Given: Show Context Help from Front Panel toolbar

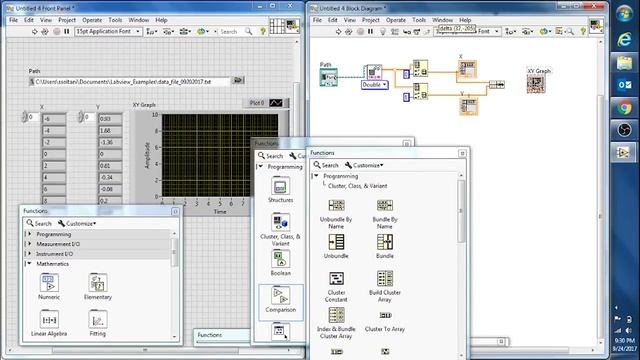Looking at the screenshot, I should pos(263,31).
